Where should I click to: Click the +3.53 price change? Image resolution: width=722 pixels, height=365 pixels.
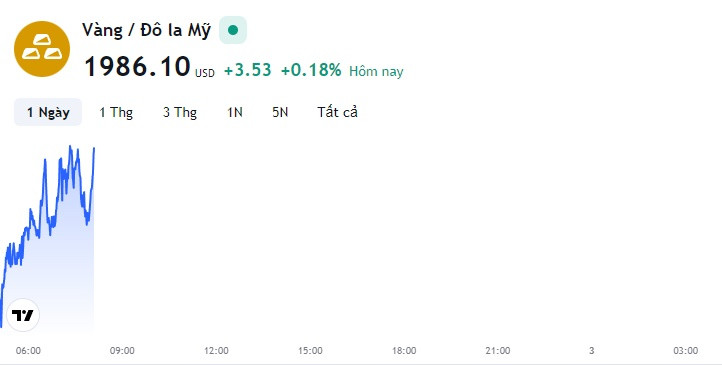[x=248, y=70]
